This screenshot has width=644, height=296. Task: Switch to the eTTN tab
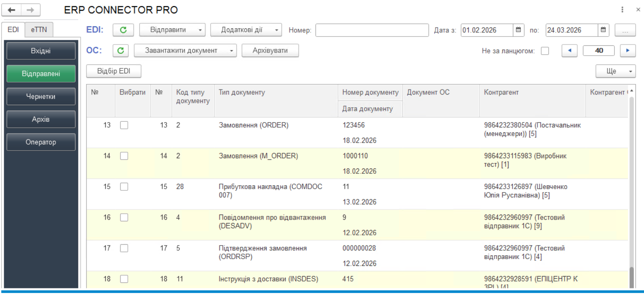coord(39,30)
